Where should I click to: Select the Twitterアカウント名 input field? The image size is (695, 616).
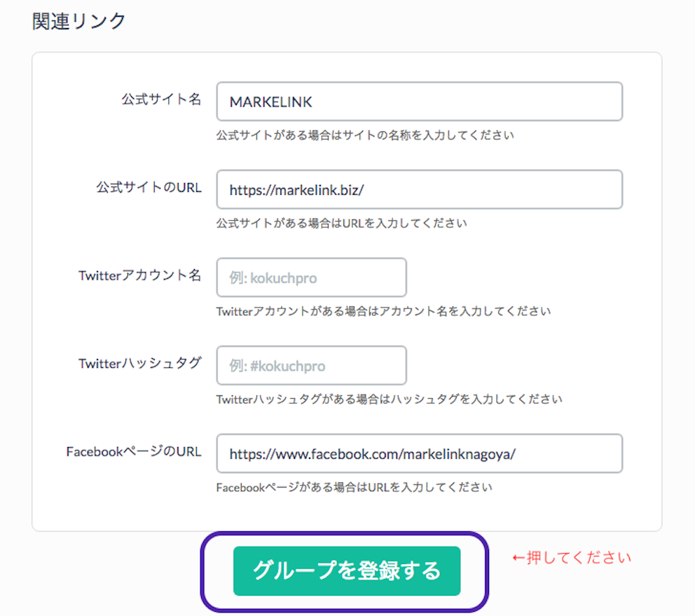pos(311,278)
